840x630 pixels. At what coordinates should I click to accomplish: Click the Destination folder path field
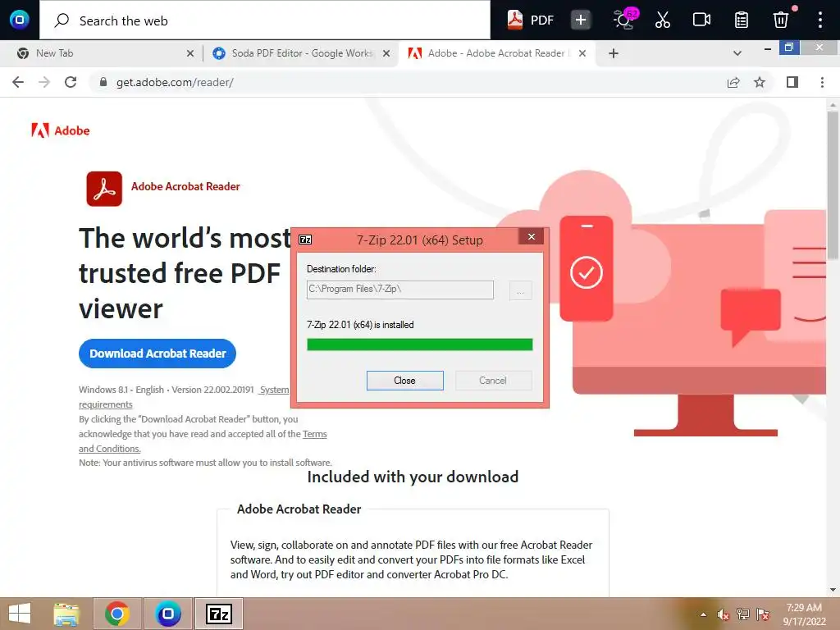pos(400,290)
